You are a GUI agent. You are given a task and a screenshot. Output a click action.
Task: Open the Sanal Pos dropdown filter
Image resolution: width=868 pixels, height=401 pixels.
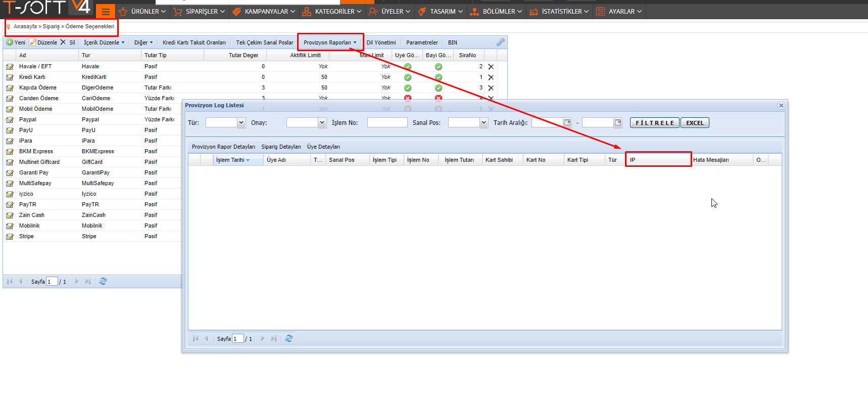(484, 122)
